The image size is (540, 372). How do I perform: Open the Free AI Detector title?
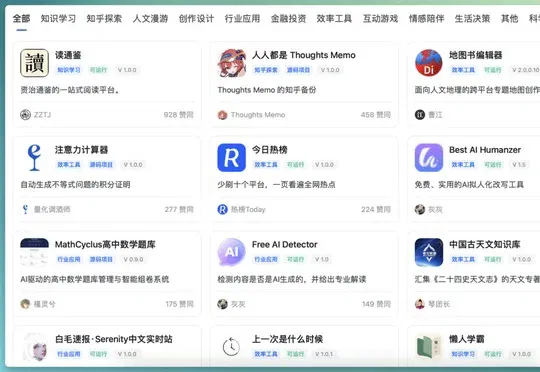point(284,245)
